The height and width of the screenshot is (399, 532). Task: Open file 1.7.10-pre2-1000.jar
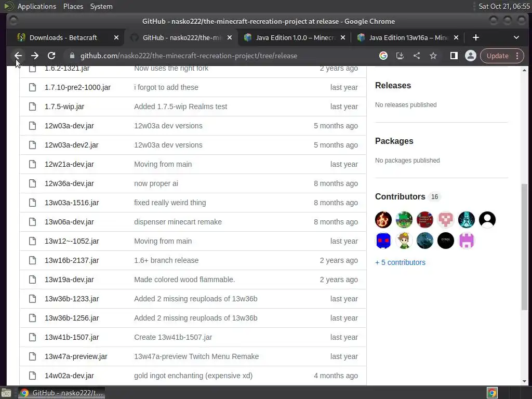click(x=77, y=87)
